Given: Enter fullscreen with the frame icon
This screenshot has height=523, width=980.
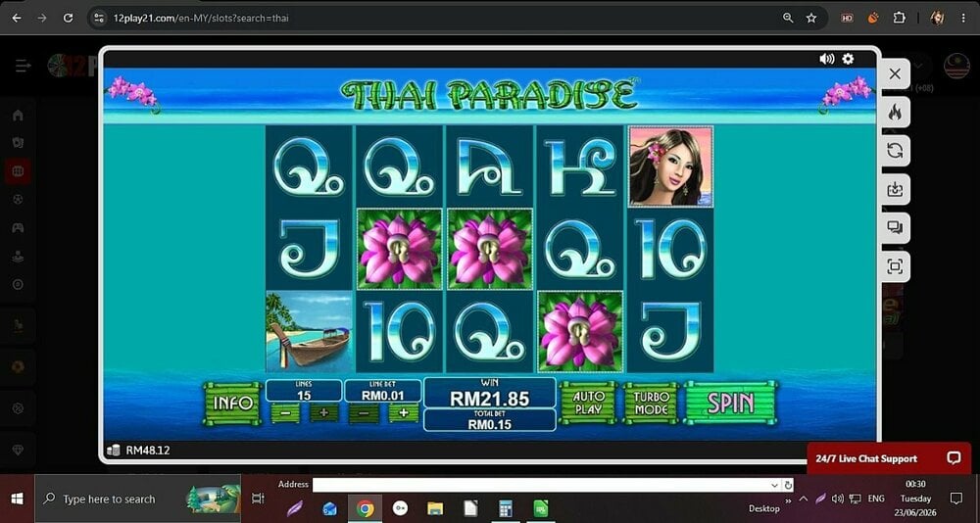Looking at the screenshot, I should coord(895,266).
